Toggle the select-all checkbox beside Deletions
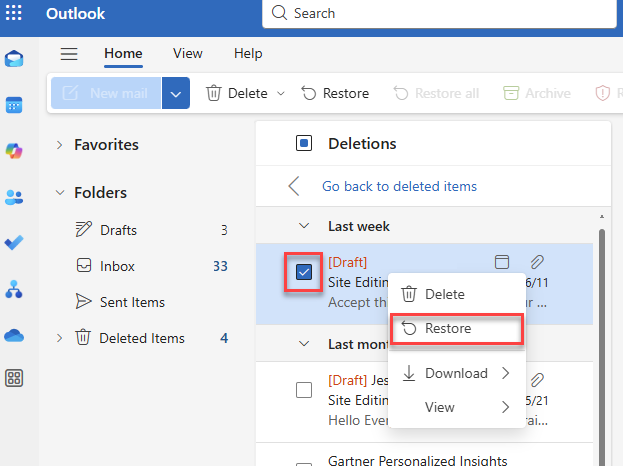The height and width of the screenshot is (466, 623). point(304,144)
